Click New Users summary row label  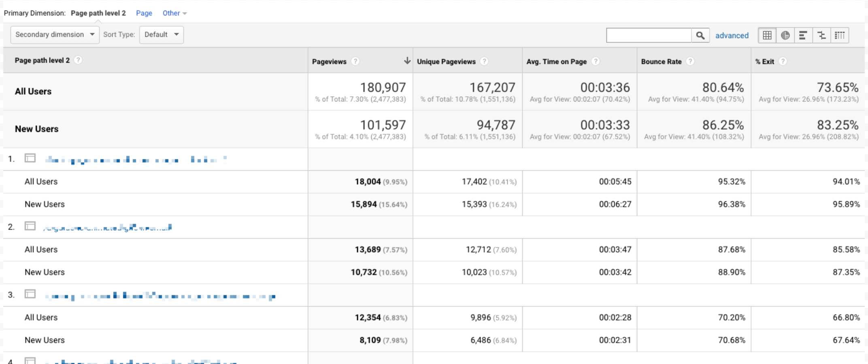[36, 129]
